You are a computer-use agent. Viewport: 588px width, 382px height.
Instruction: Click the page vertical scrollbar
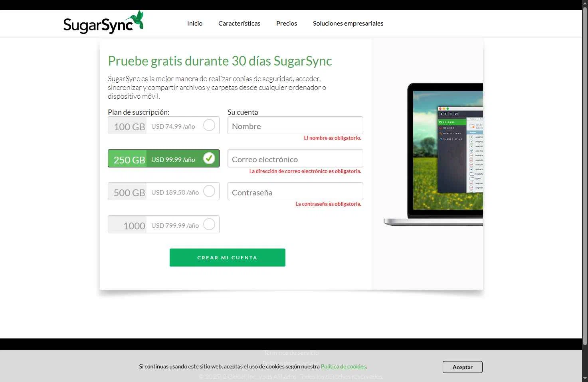[585, 176]
